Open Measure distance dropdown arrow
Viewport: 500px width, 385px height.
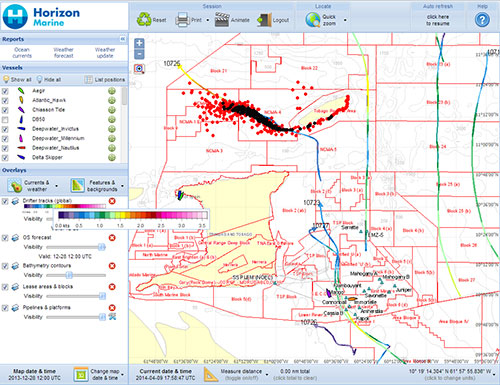point(267,375)
